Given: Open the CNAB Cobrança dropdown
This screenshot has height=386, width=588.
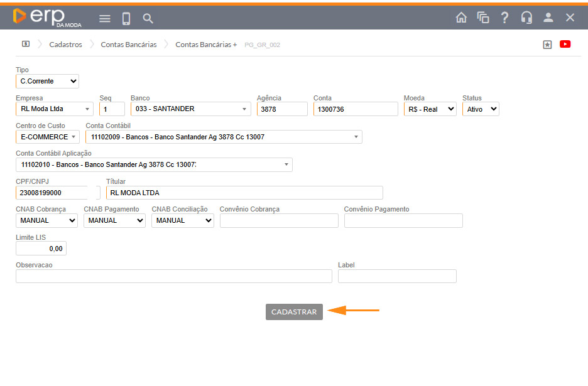Looking at the screenshot, I should point(46,220).
